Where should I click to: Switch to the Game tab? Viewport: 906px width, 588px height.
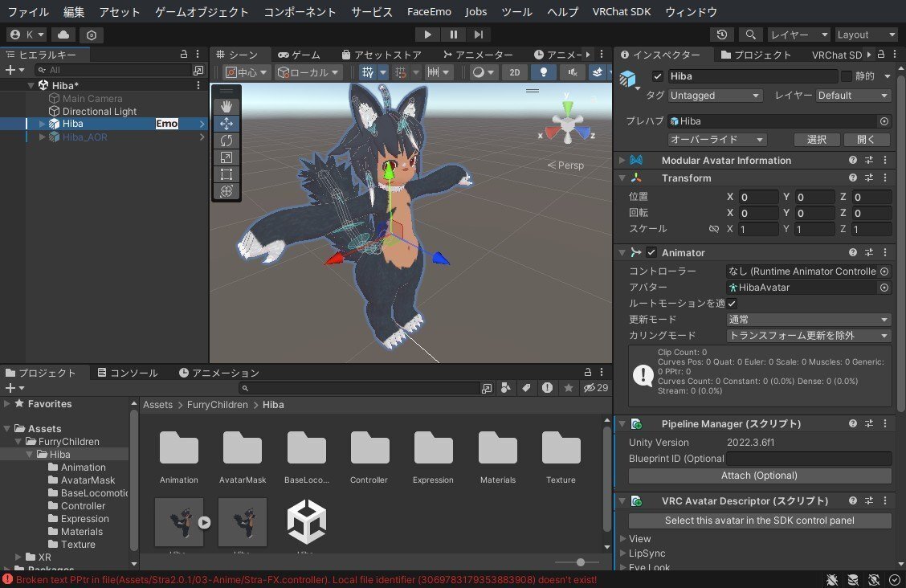click(299, 55)
